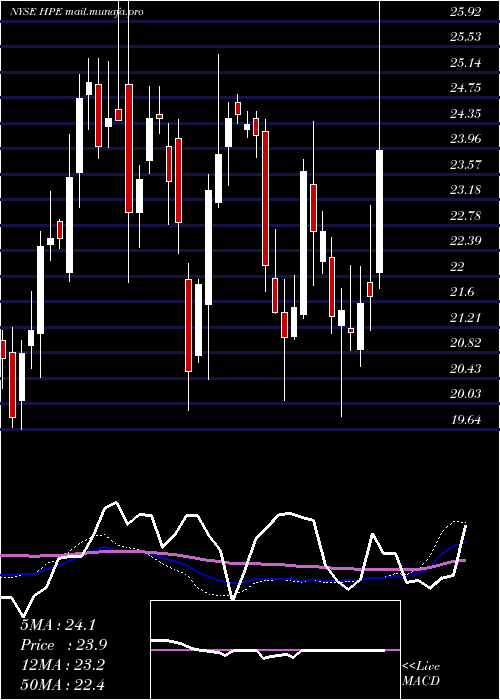Click the Price : 23.9 reading
This screenshot has height=700, width=500.
(x=64, y=645)
